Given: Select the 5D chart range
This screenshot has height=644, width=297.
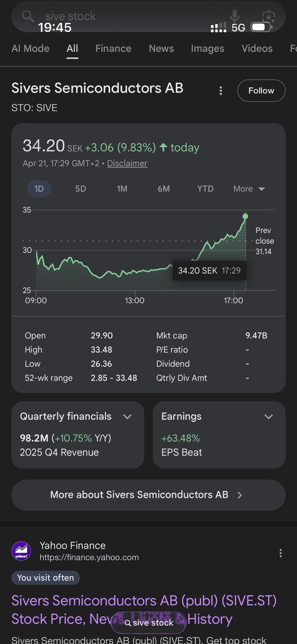Looking at the screenshot, I should tap(81, 188).
